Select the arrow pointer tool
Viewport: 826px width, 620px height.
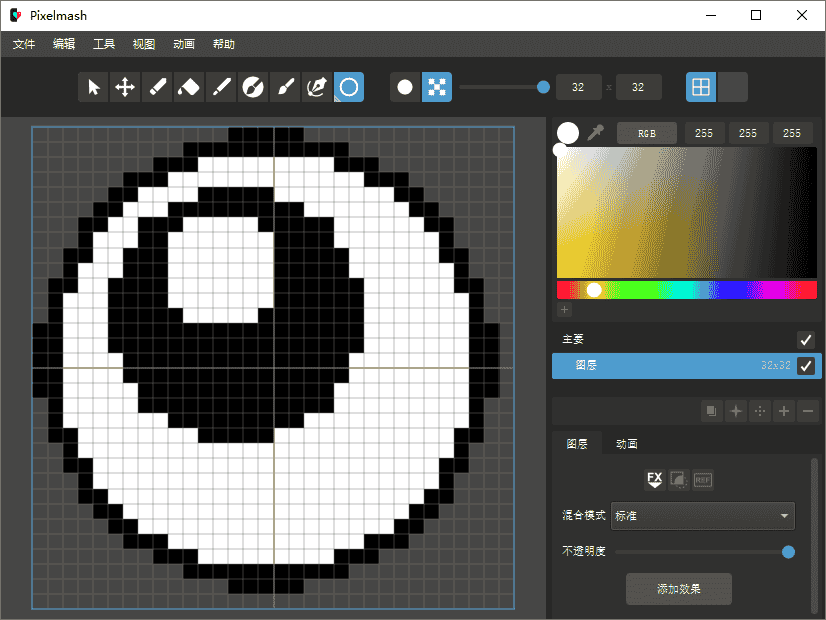93,87
